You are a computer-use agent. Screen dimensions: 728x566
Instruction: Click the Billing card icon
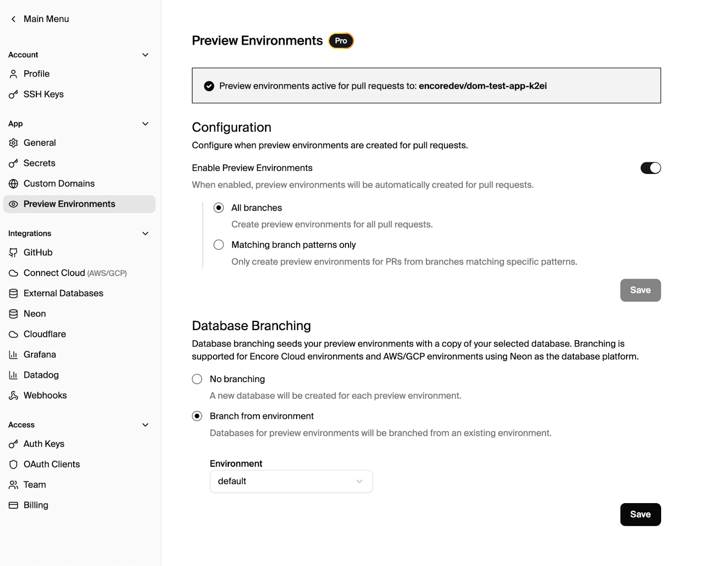click(14, 505)
